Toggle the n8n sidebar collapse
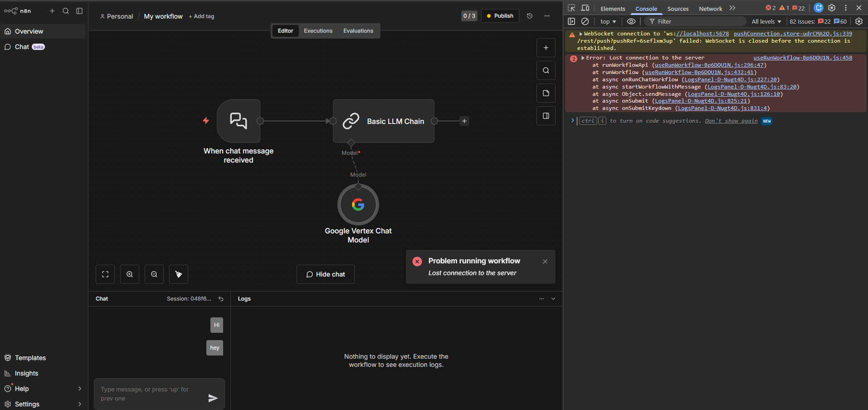Image resolution: width=868 pixels, height=410 pixels. click(79, 11)
